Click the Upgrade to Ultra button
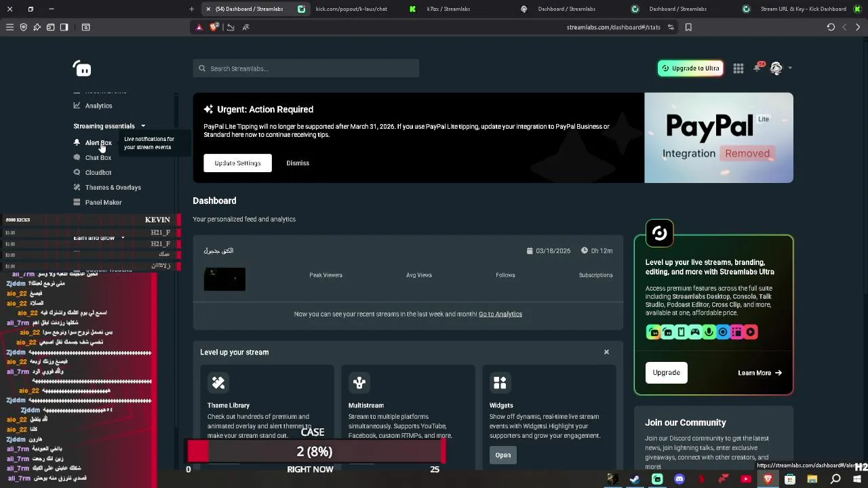Viewport: 868px width, 488px height. 690,68
